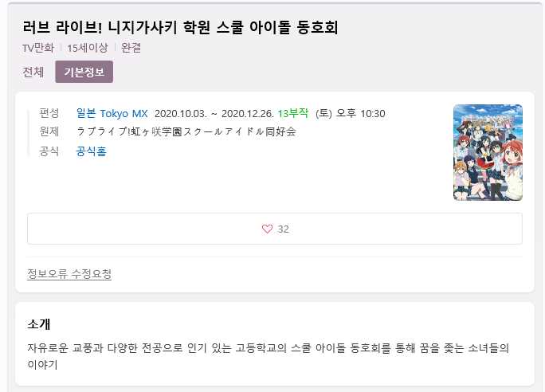Click the Japanese original title text
This screenshot has width=545, height=392.
pos(186,132)
